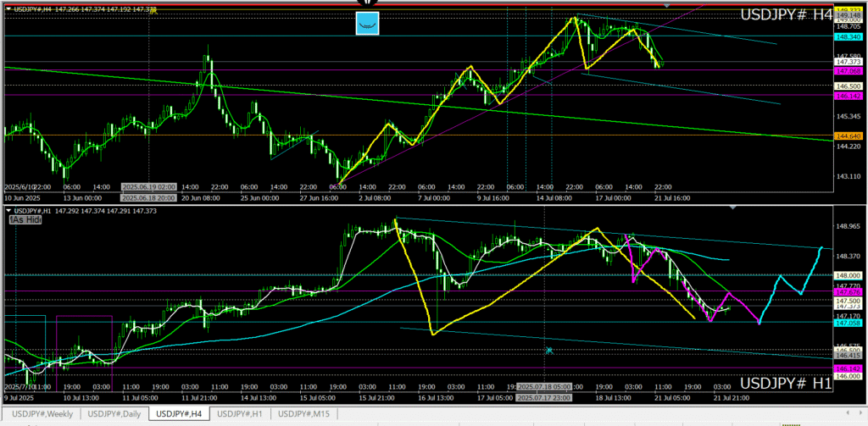The height and width of the screenshot is (426, 868).
Task: Click the cyan X marker on H1 chart
Action: (x=549, y=350)
